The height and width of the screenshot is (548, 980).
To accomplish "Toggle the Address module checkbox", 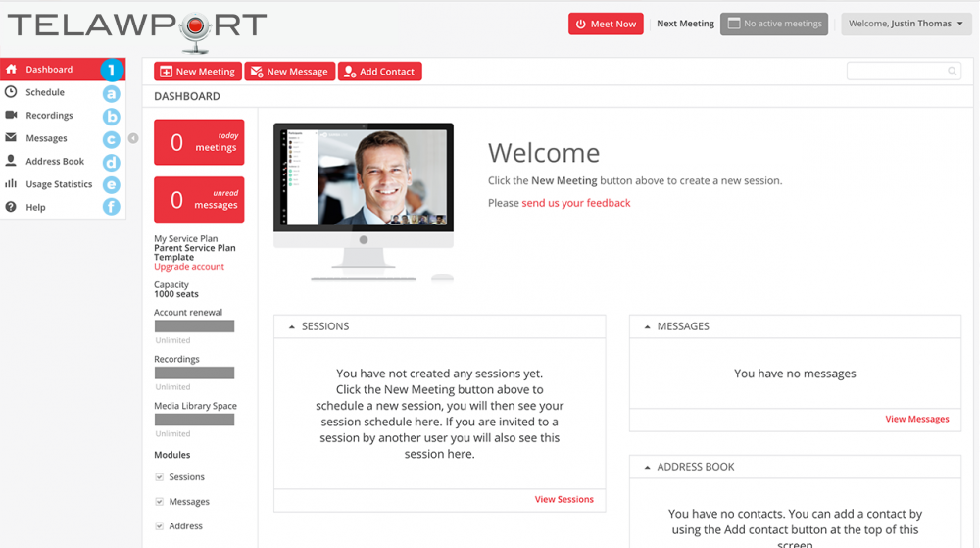I will point(160,526).
